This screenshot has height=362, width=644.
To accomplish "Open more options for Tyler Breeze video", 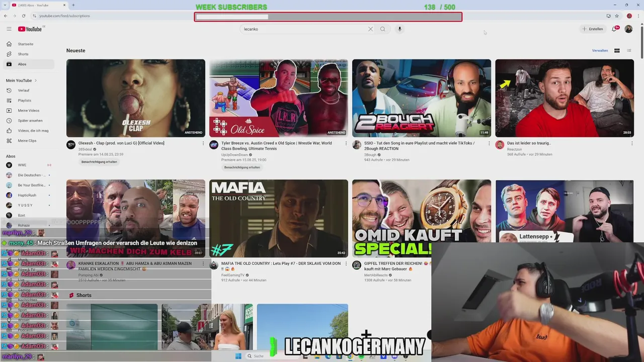I will (x=346, y=143).
